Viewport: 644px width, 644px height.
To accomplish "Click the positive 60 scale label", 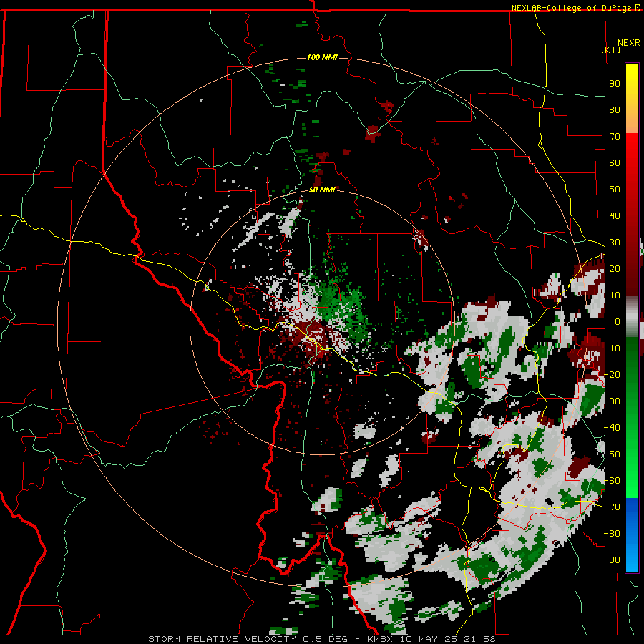I will [615, 162].
